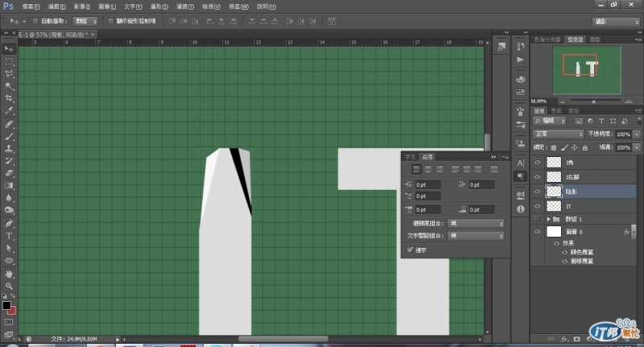Screen dimensions: 644x347
Task: Open the Character panel icon in dock
Action: point(520,163)
